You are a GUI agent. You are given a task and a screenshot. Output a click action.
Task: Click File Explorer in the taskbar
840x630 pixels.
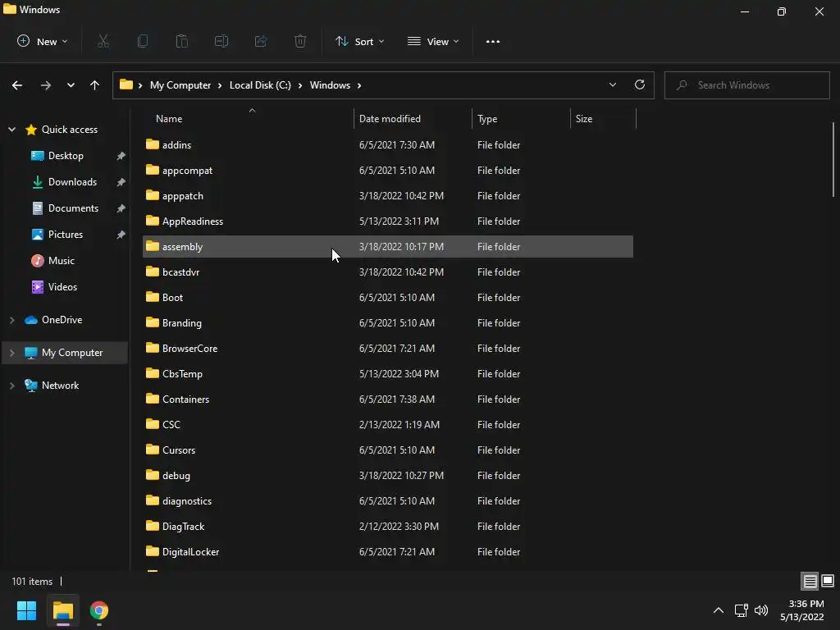(x=63, y=610)
